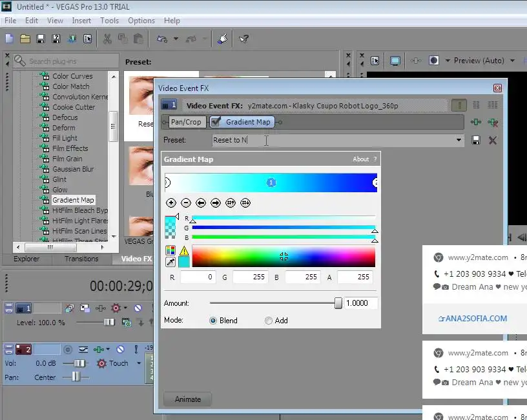Select next gradient control point
Screen dimensions: 527x420
216,203
